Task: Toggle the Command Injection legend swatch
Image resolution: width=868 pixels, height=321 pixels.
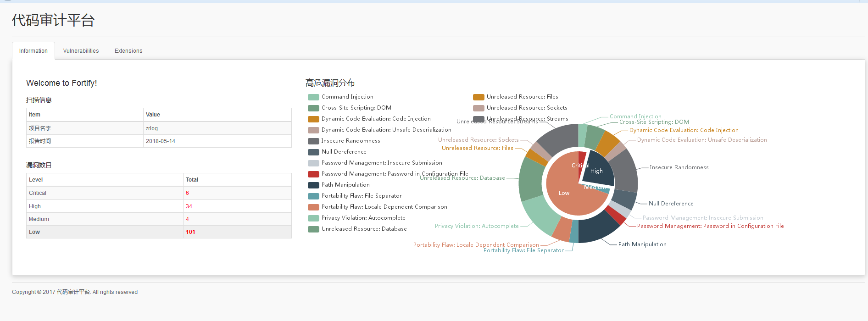Action: click(x=313, y=97)
